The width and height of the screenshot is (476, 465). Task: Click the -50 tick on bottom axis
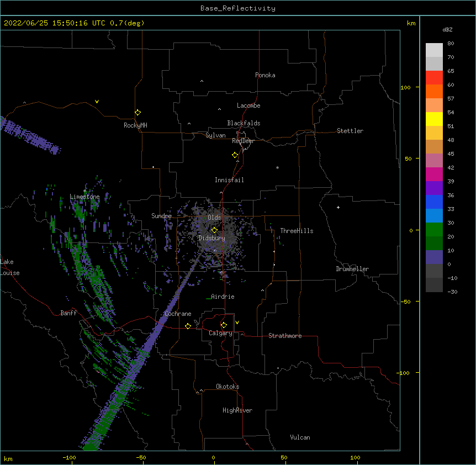(x=141, y=457)
